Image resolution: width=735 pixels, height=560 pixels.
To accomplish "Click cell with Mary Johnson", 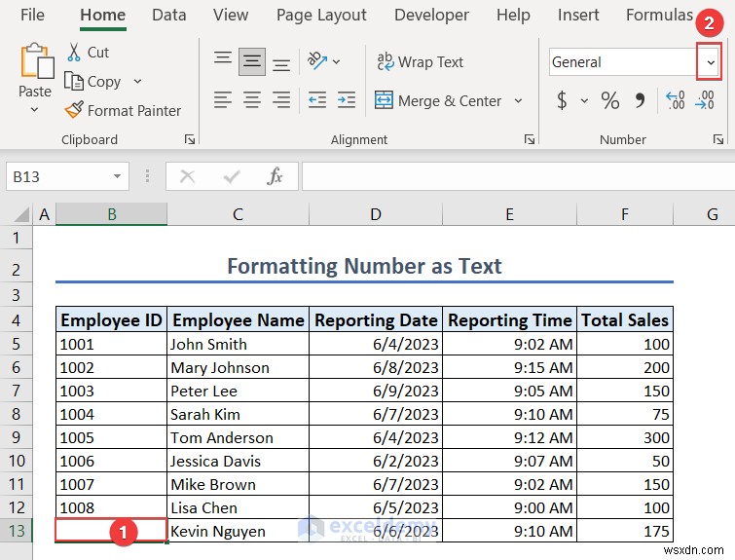I will point(239,367).
